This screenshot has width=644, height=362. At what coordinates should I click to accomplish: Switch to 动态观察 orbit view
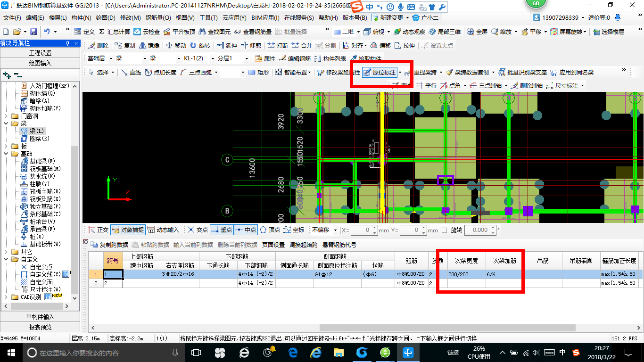point(409,32)
